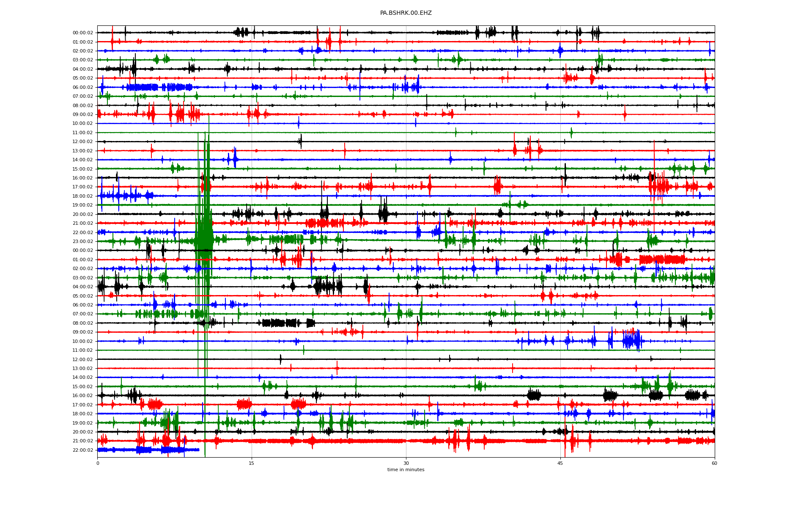
Task: Click the end of the final short blue trace
Action: (x=198, y=450)
